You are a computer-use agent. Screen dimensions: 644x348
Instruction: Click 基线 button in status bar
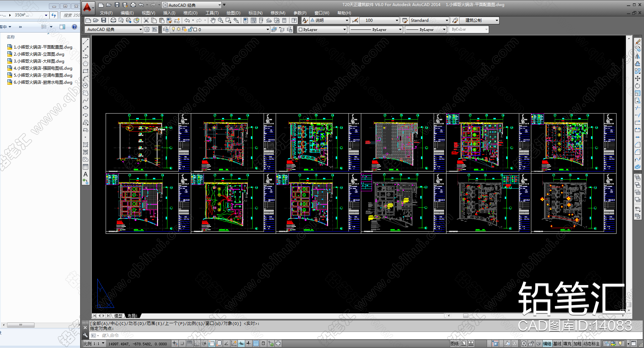(x=557, y=344)
